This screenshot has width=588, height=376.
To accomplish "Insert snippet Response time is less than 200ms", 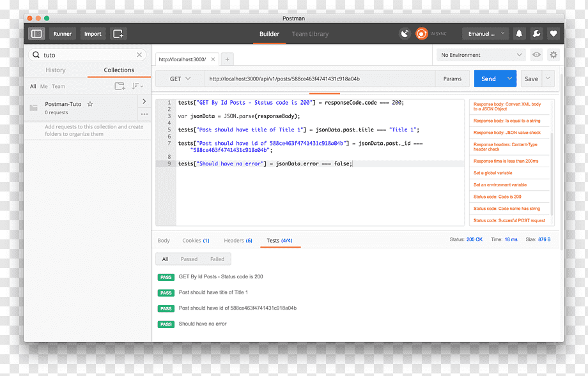I will (506, 161).
